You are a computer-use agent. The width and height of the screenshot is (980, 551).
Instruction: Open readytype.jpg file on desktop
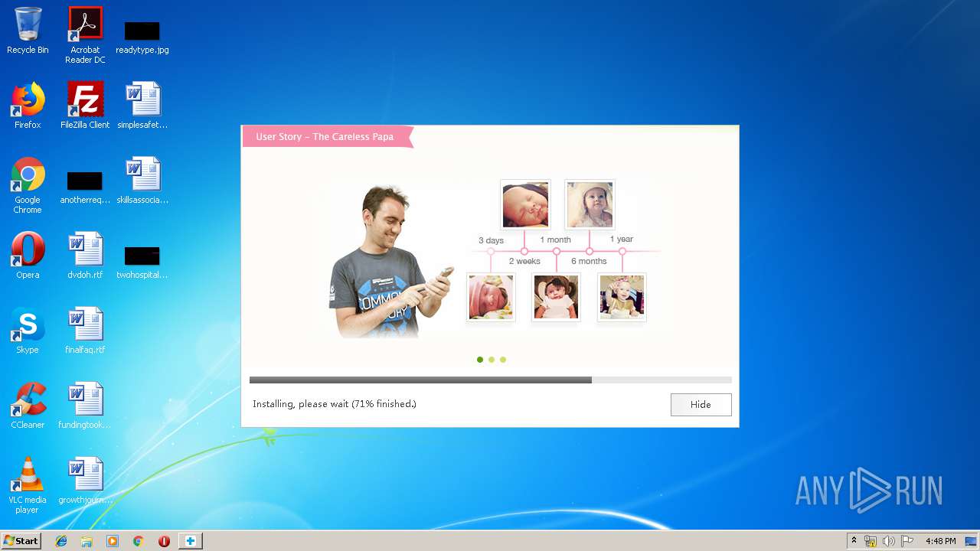coord(142,37)
